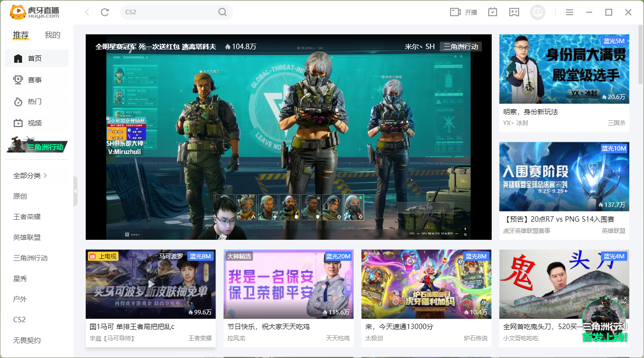The height and width of the screenshot is (358, 644).
Task: Close the floating 三角洲行动 promo
Action: [625, 298]
